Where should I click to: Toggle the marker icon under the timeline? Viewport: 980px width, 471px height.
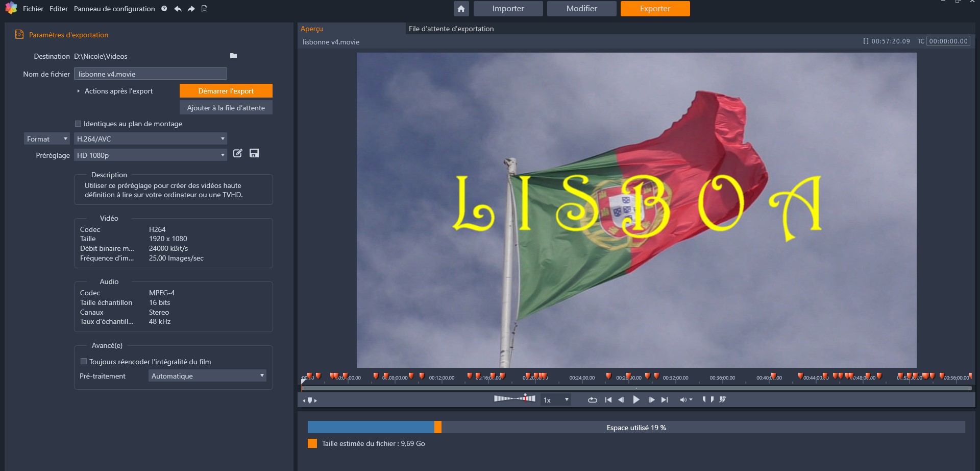point(310,401)
